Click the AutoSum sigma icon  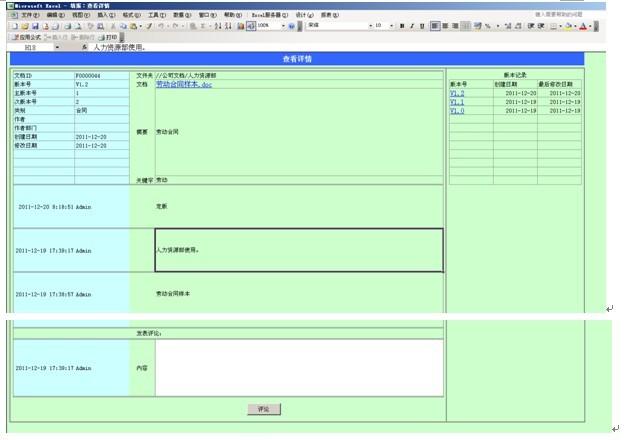(x=203, y=26)
